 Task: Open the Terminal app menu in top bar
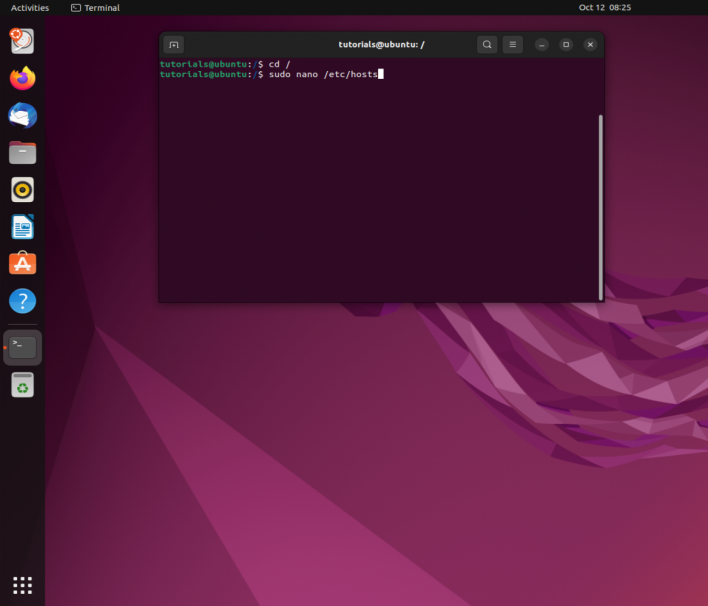[x=95, y=8]
